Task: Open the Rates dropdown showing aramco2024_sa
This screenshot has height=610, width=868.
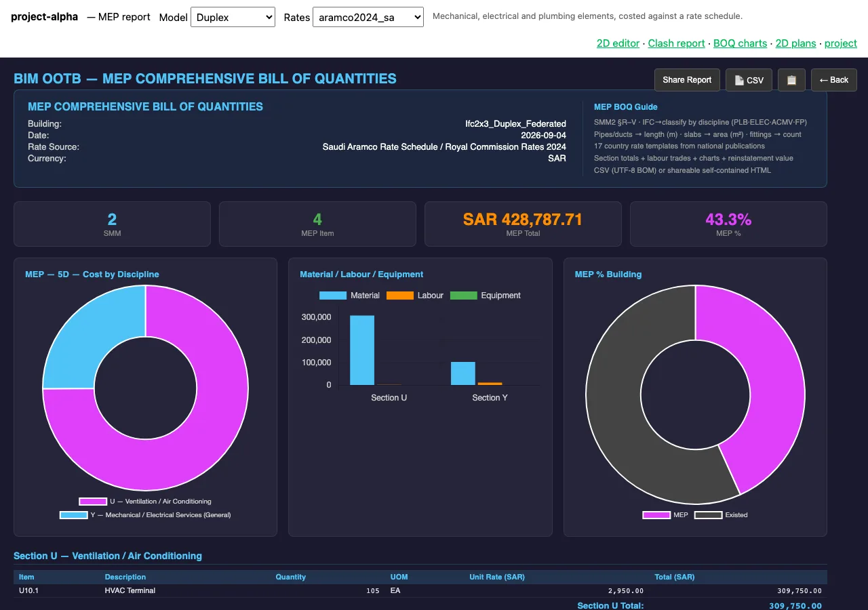Action: click(x=368, y=17)
